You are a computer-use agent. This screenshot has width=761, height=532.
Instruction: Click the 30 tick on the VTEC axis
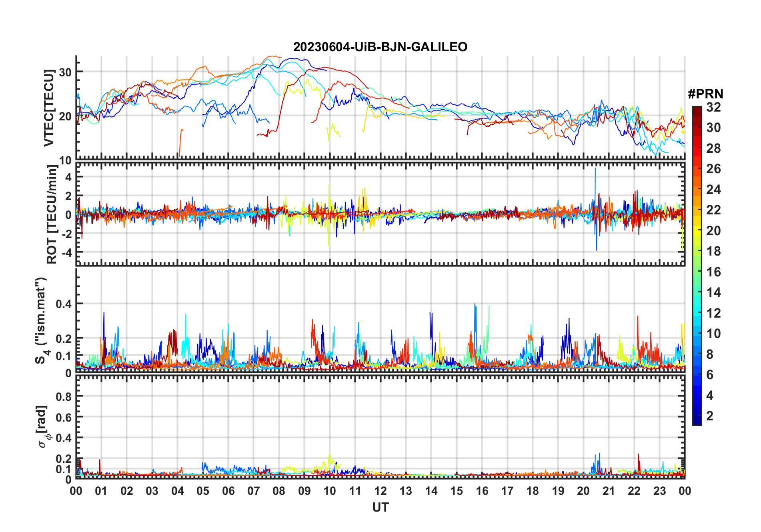click(65, 72)
